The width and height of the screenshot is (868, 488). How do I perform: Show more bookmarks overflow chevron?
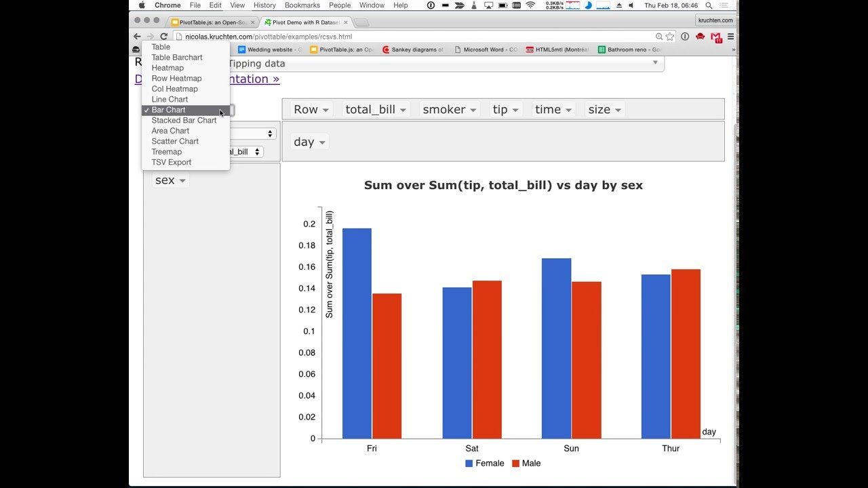733,49
